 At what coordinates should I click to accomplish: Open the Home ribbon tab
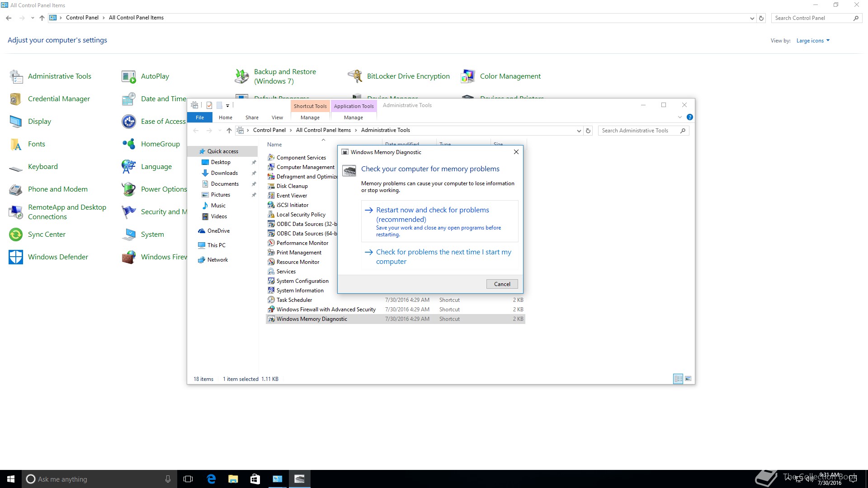(226, 117)
